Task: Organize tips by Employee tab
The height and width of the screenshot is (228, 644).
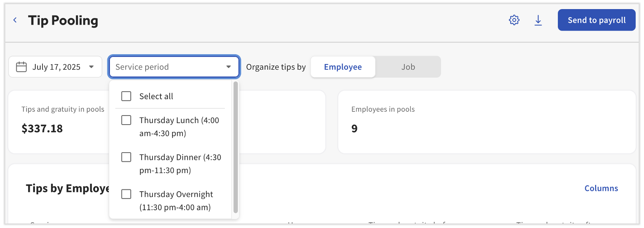Action: click(x=342, y=67)
